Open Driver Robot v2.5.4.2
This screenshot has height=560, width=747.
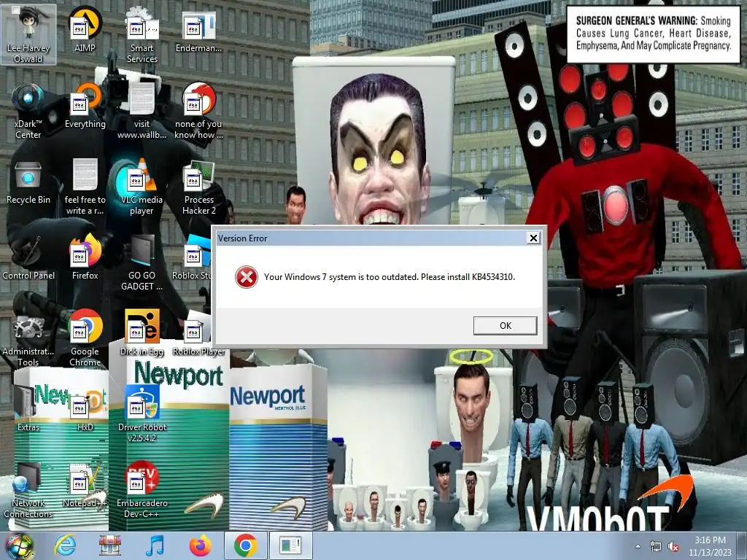tap(142, 414)
